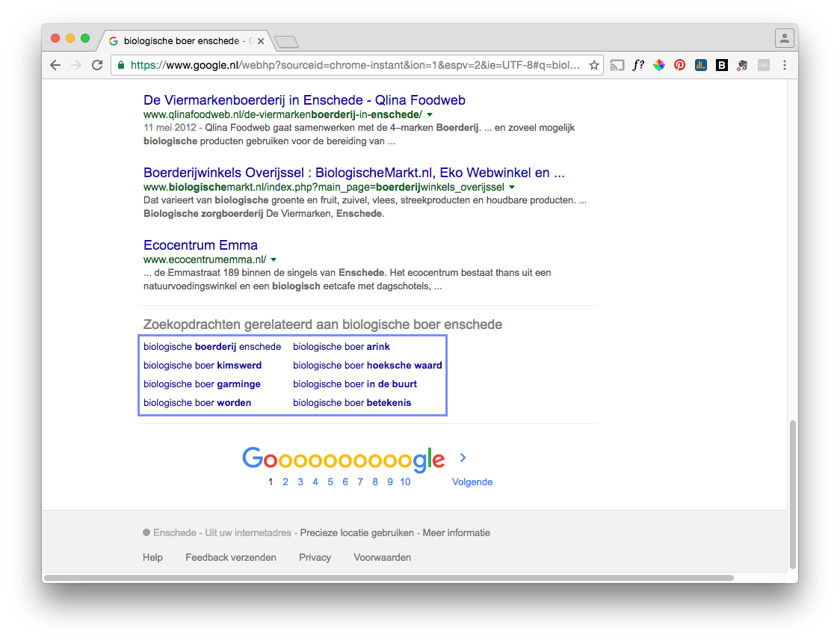840x643 pixels.
Task: Go to results page 10
Action: (405, 482)
